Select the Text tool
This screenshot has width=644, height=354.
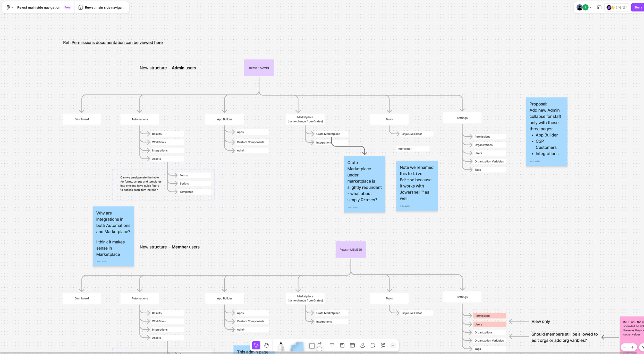click(332, 345)
